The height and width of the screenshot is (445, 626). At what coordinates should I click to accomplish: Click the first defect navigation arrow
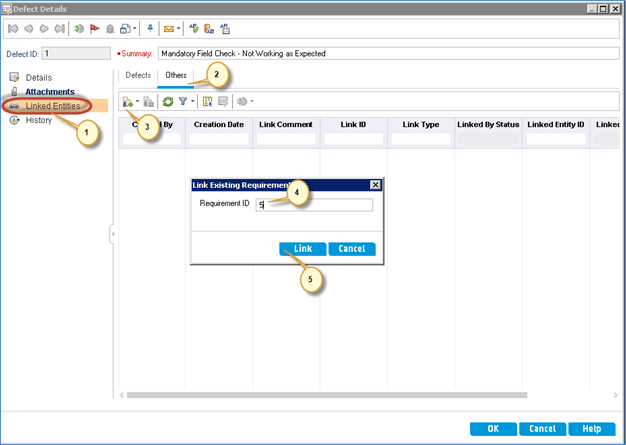click(11, 30)
